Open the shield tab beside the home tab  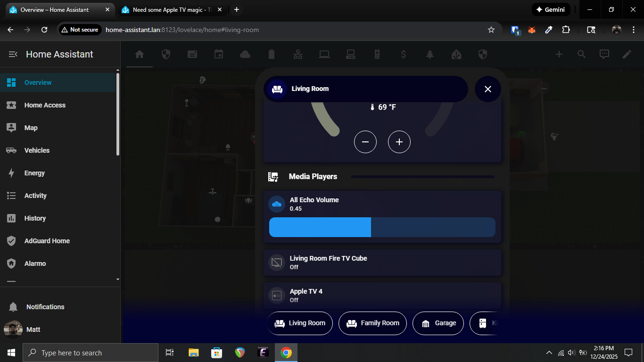[x=166, y=54]
